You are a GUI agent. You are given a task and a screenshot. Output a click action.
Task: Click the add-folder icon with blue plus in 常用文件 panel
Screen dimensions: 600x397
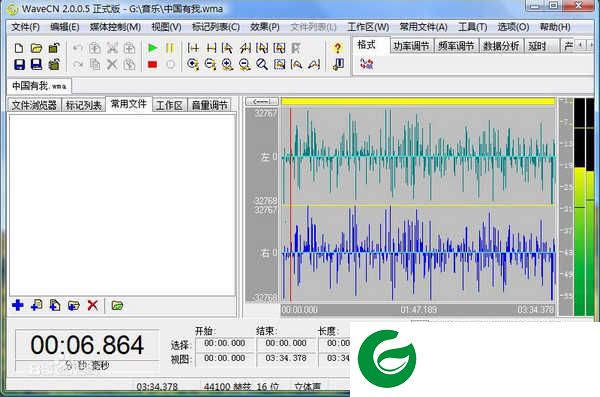74,305
